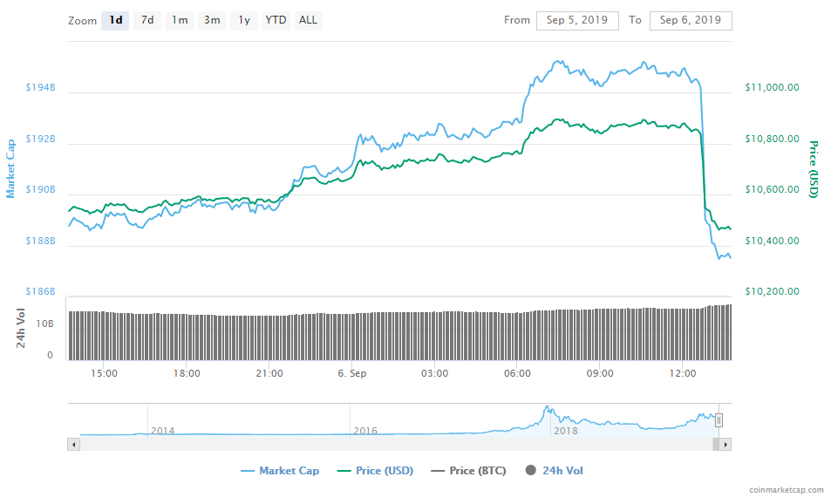
Task: Select the 1y zoom option
Action: click(x=243, y=20)
